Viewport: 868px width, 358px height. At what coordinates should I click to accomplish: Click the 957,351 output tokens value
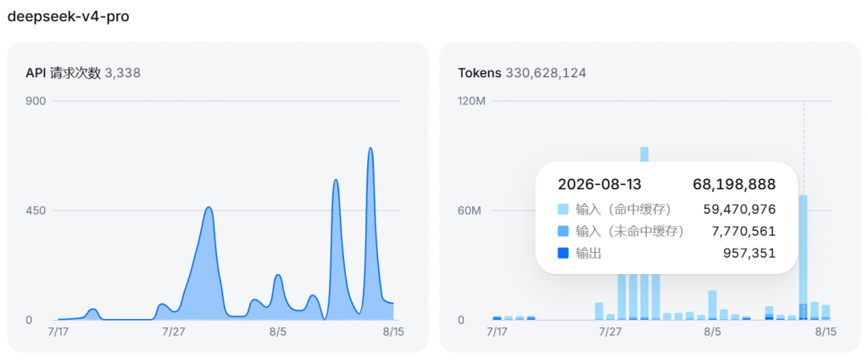[x=749, y=254]
